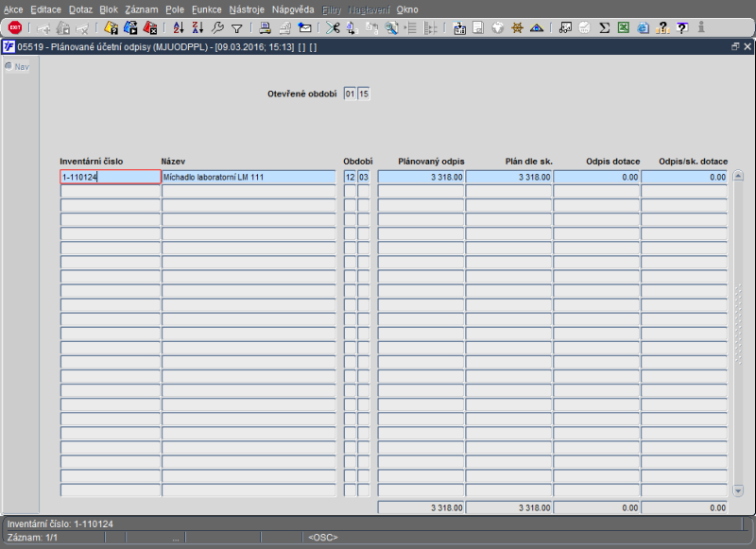Image resolution: width=756 pixels, height=549 pixels.
Task: Click the Sigma sum icon
Action: click(x=604, y=28)
